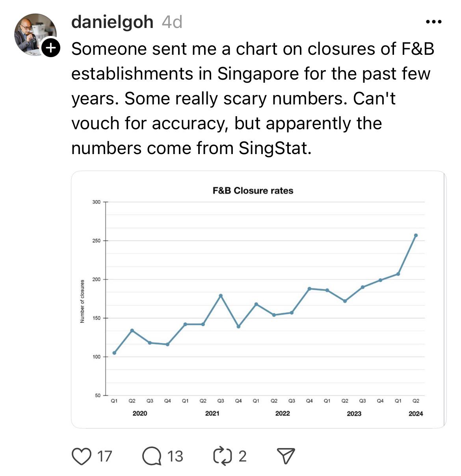Open the F&B Closure rates chart image
This screenshot has width=461, height=476.
258,299
